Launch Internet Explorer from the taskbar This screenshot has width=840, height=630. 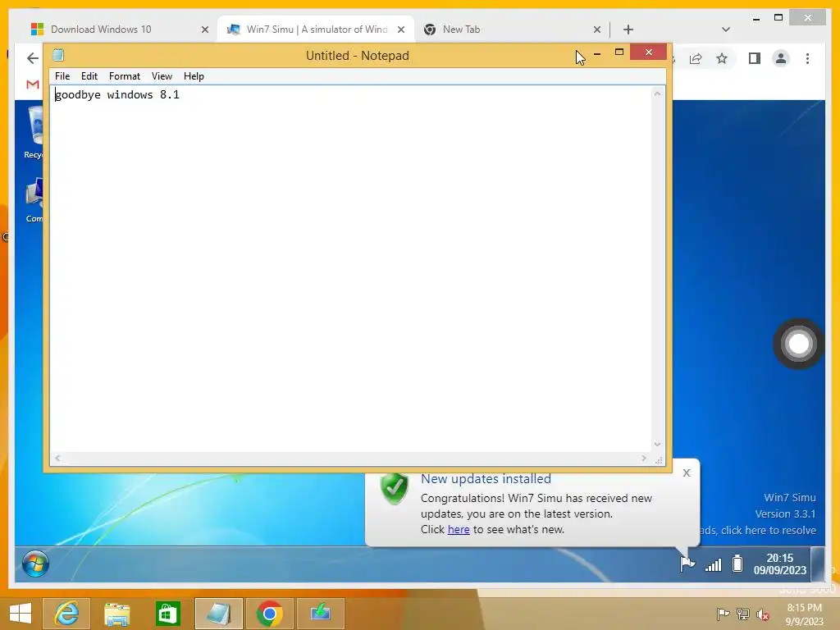coord(66,614)
